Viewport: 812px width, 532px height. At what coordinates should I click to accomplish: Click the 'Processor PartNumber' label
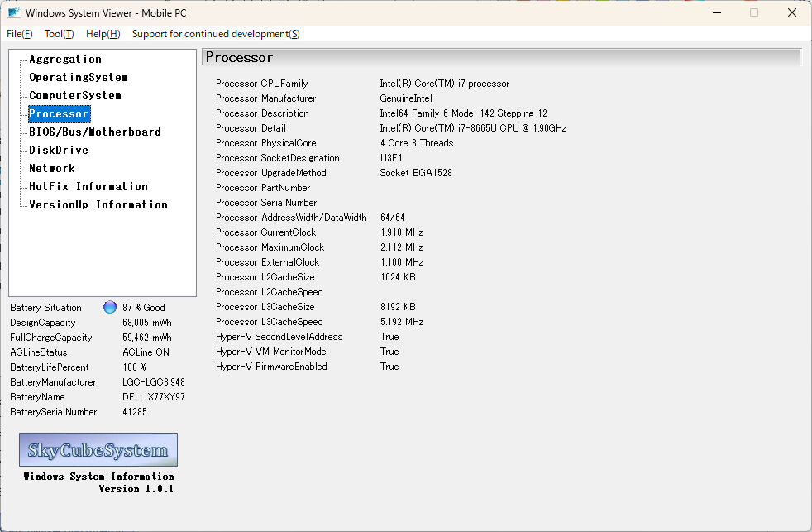pos(263,188)
